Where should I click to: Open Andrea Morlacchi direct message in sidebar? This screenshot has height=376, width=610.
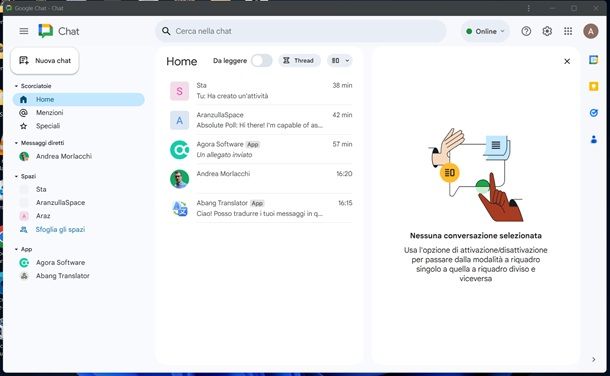(79, 156)
